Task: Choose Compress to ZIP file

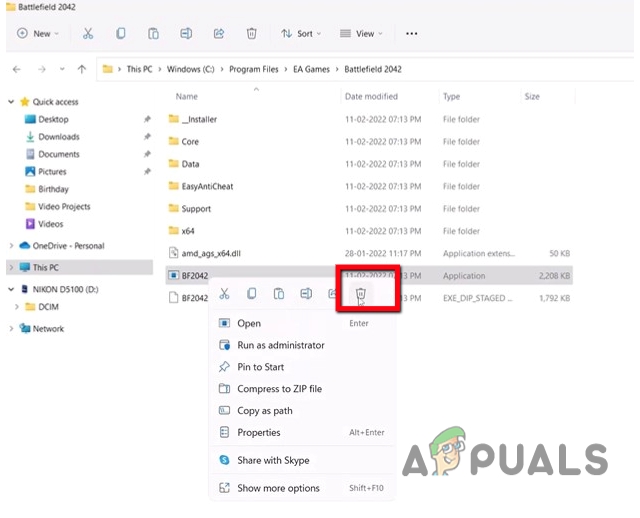Action: tap(302, 389)
